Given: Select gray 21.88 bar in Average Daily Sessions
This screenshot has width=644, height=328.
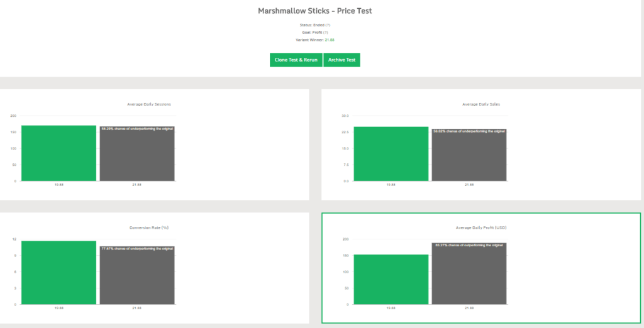Looking at the screenshot, I should 136,157.
